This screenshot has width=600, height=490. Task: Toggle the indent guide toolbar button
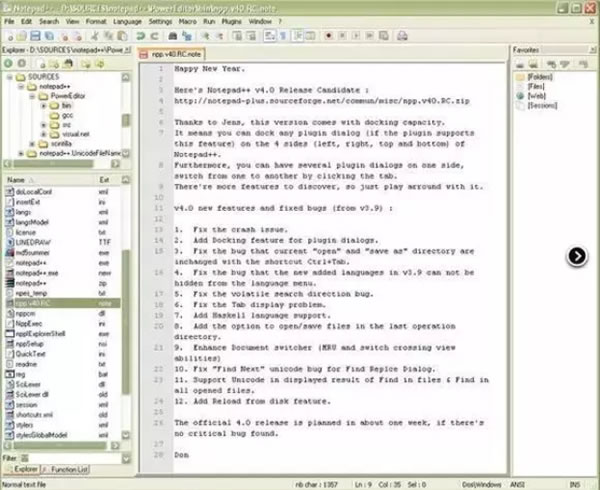click(297, 36)
